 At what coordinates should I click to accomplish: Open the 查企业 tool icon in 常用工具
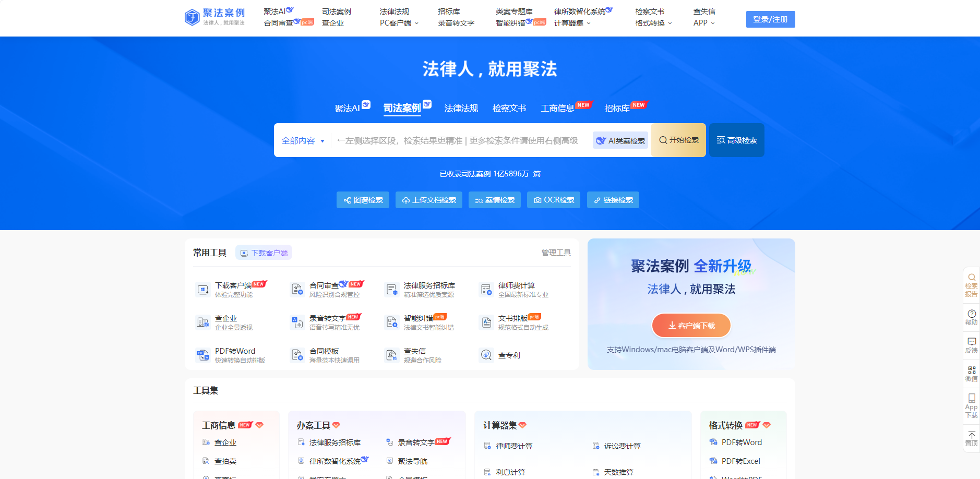coord(202,322)
